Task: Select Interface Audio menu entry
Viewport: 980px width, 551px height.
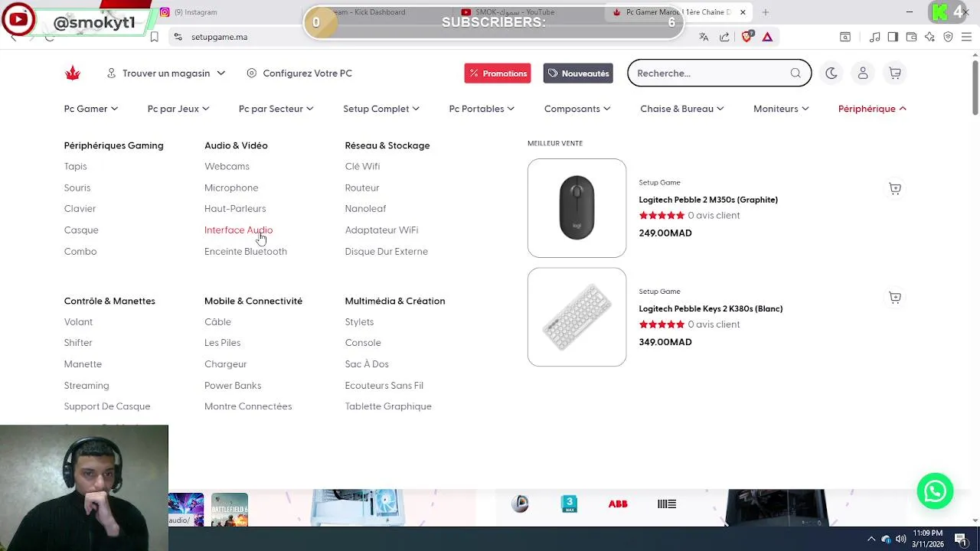Action: (x=238, y=230)
